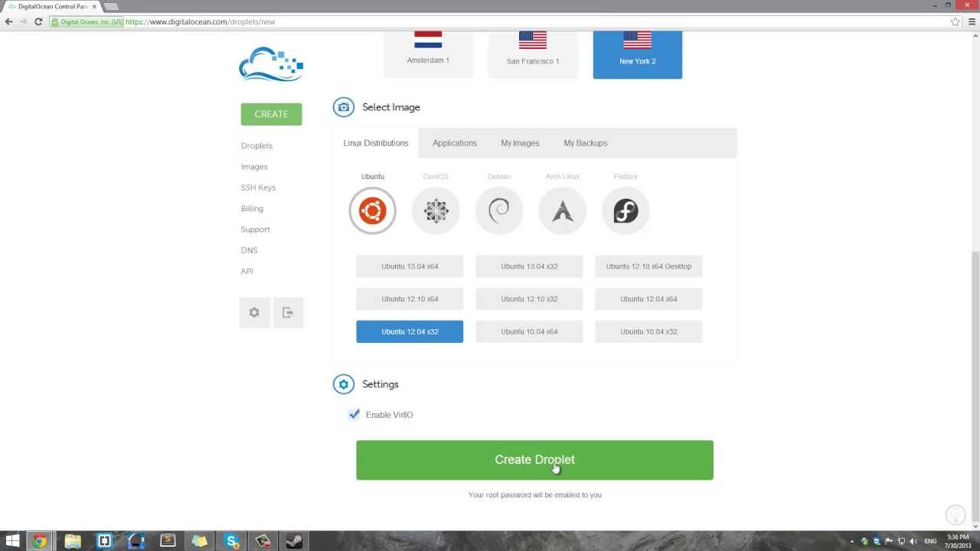Open Steam from the taskbar
Screen dimensions: 980x551
coord(294,541)
